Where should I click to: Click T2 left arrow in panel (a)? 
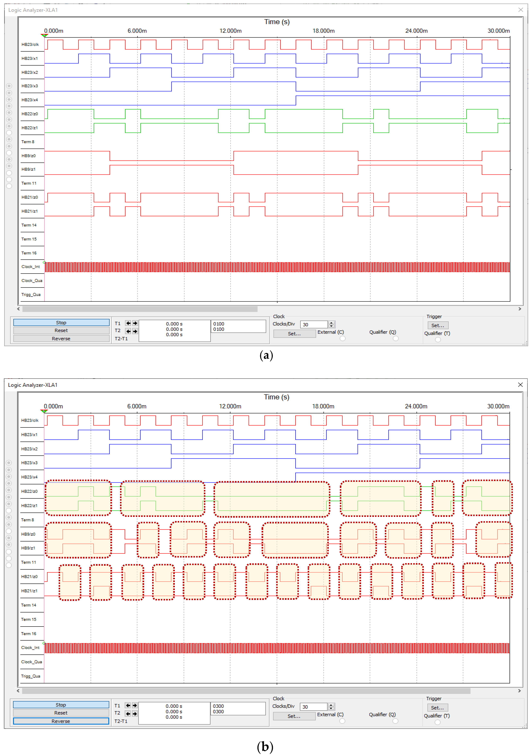(x=128, y=331)
